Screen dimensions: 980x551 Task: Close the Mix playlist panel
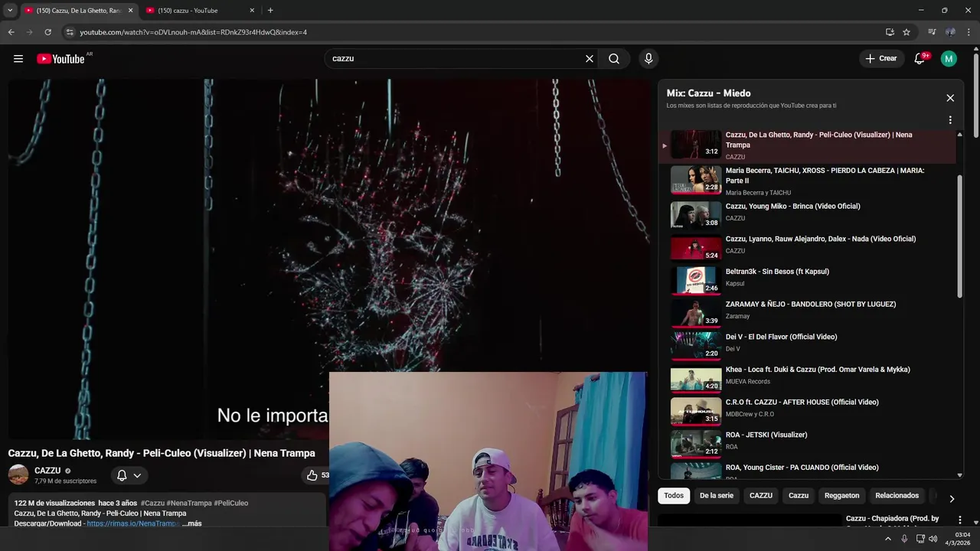coord(950,98)
